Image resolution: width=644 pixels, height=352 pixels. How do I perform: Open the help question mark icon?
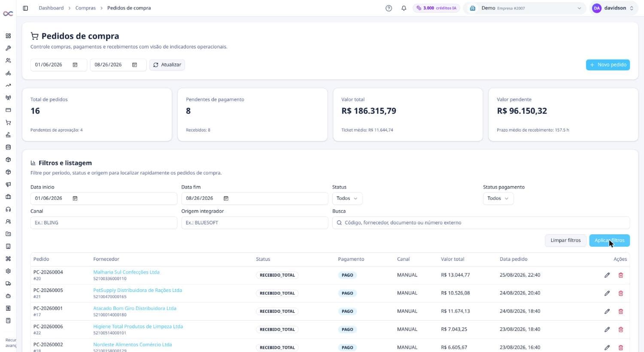[389, 8]
